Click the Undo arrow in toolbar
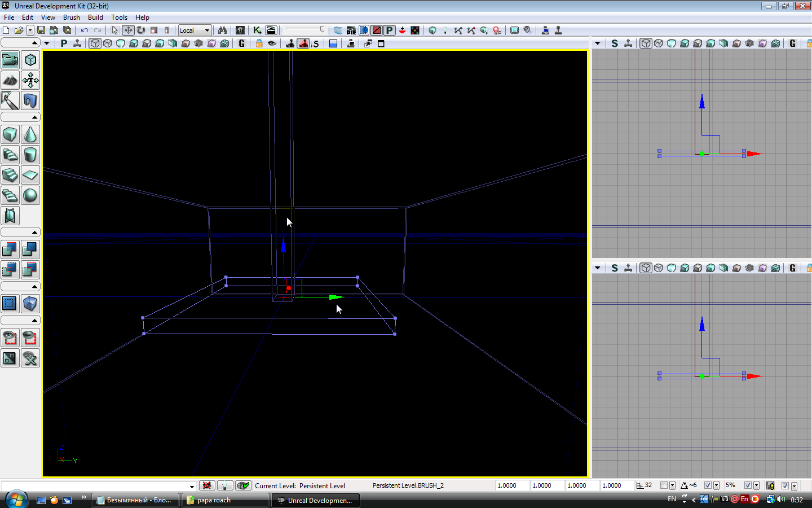The height and width of the screenshot is (508, 812). tap(84, 30)
